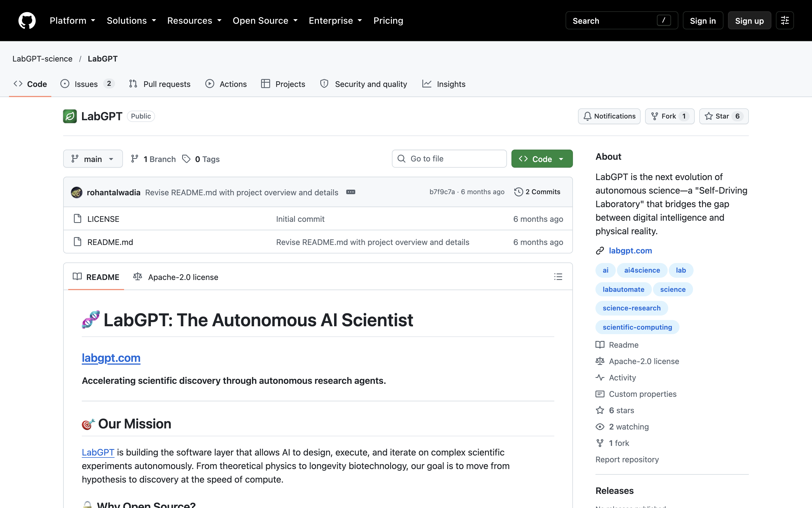
Task: Click the branch icon next to 1 Branch
Action: [x=134, y=159]
